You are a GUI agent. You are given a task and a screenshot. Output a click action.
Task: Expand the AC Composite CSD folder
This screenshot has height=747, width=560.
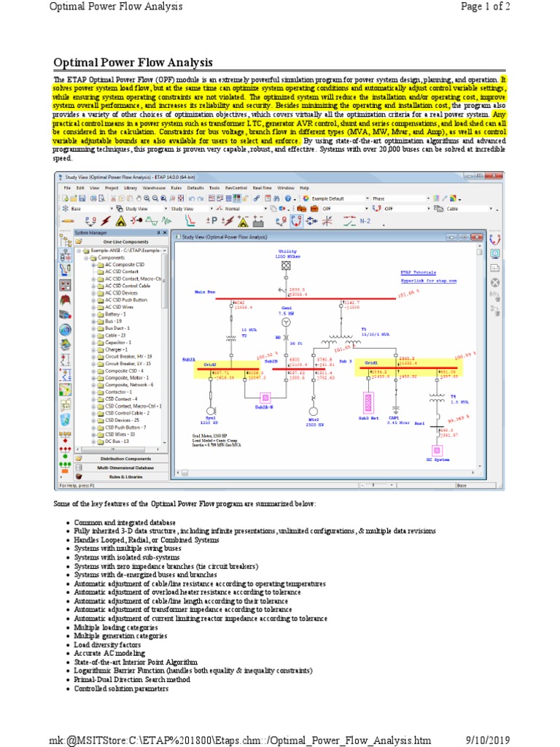click(x=94, y=265)
